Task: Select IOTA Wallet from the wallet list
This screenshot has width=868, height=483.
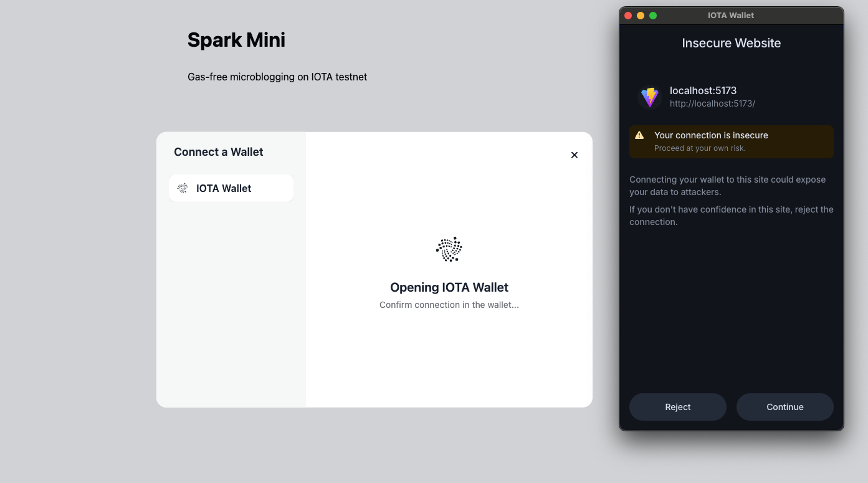Action: pos(231,188)
